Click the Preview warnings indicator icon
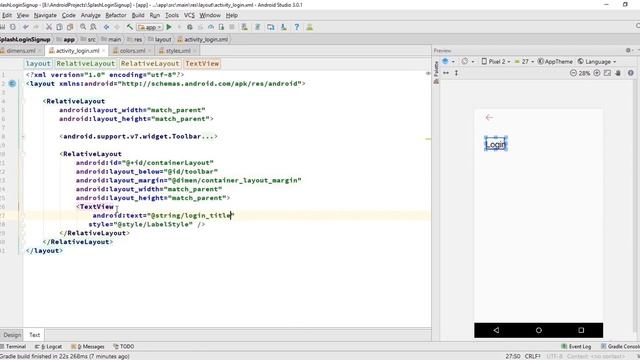This screenshot has height=360, width=640. (631, 73)
